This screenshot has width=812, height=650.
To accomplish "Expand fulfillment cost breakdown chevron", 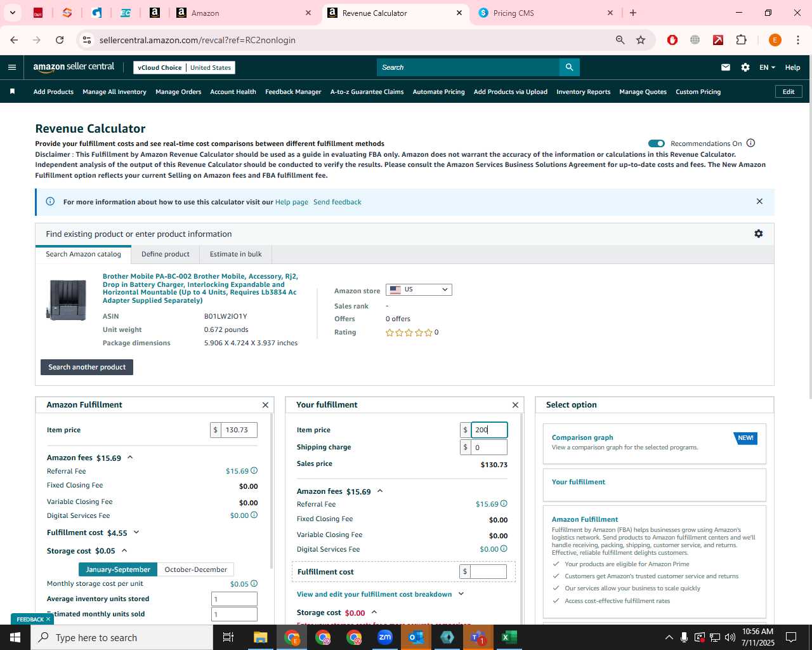I will (461, 594).
